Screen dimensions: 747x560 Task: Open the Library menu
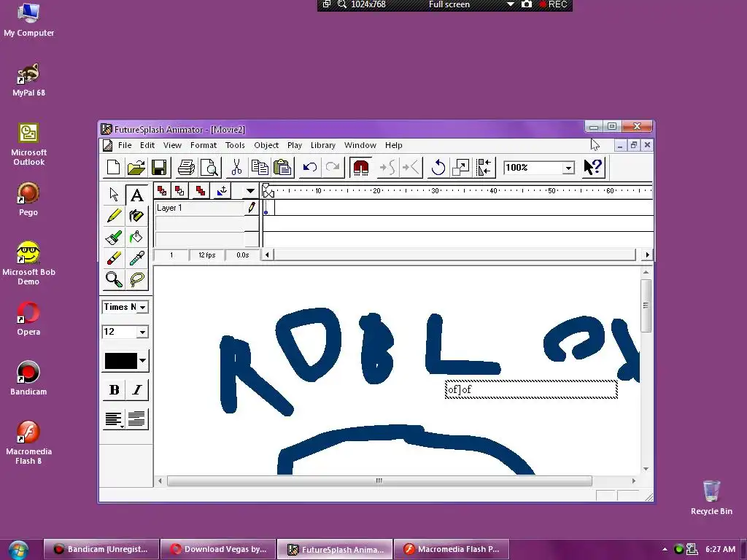(323, 145)
